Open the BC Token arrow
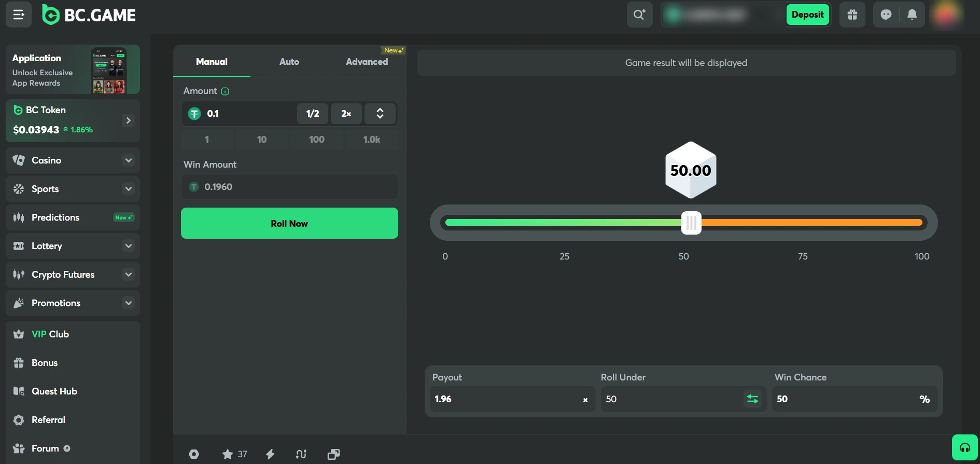Viewport: 980px width, 464px height. tap(129, 120)
